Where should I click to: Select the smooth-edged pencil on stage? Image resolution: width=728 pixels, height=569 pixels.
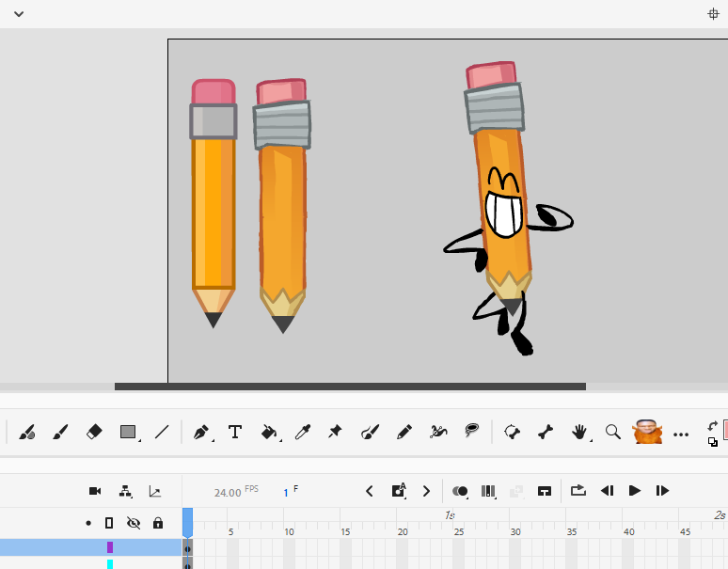pos(214,203)
